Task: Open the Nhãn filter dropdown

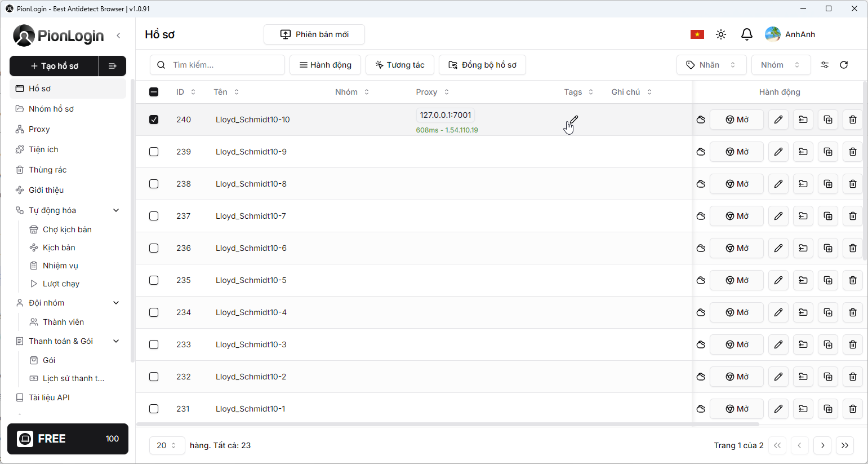Action: click(711, 65)
